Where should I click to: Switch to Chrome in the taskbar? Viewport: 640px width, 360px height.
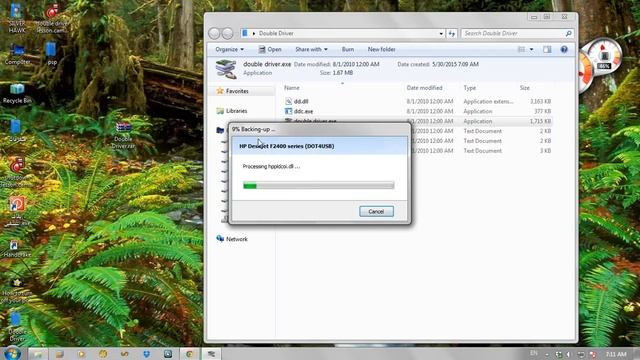click(189, 354)
